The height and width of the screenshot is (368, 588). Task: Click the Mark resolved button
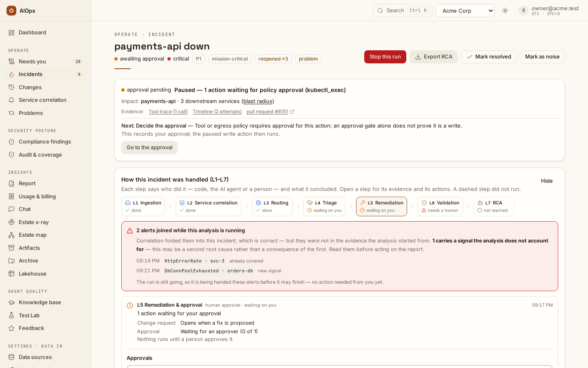[489, 57]
